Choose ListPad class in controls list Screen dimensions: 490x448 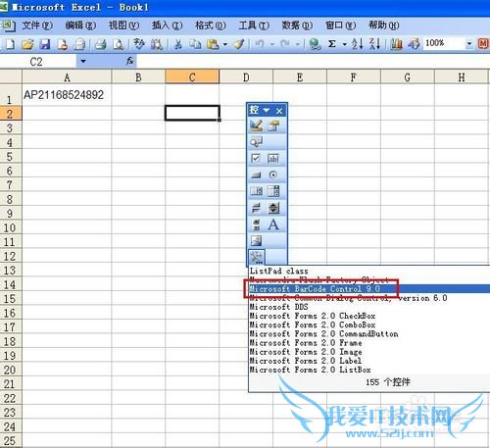[x=369, y=271]
